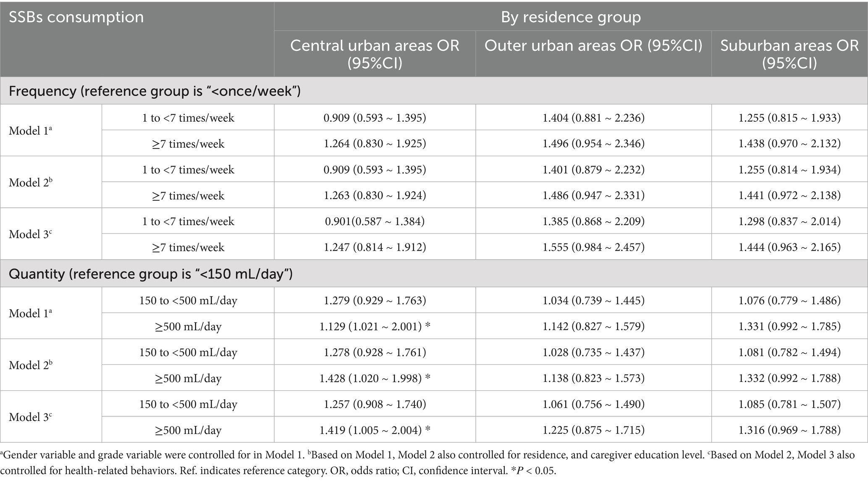Viewport: 868px width, 481px height.
Task: Click the 1.404 (0.881 ~ 2.236) cell
Action: 593,118
